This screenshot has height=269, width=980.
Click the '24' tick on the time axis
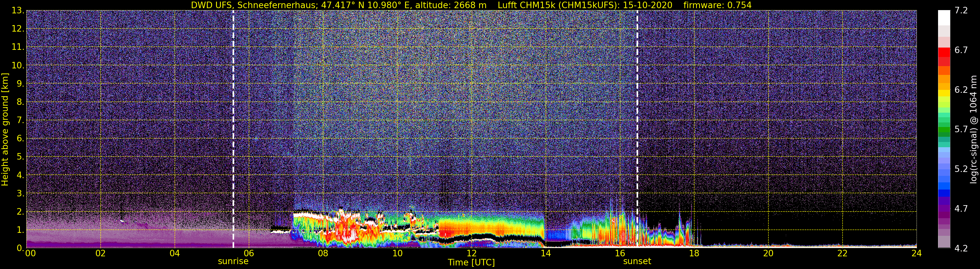point(917,253)
